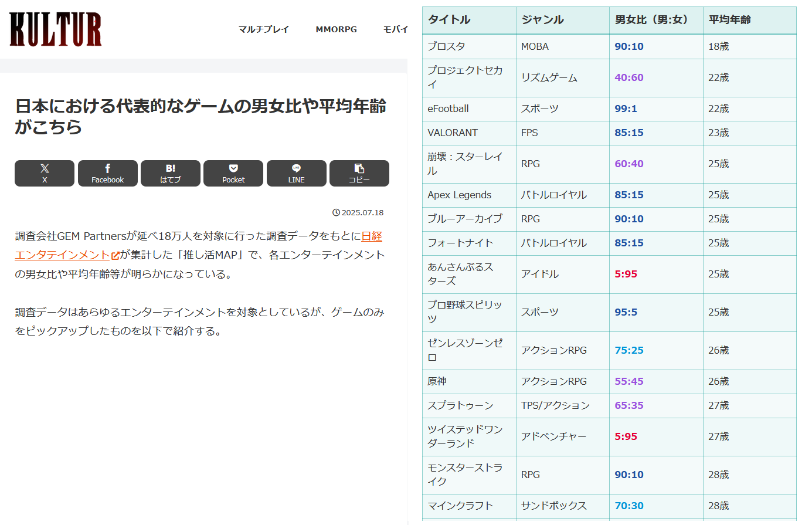Select the フォートナイト title cell
The image size is (812, 525).
pos(469,243)
